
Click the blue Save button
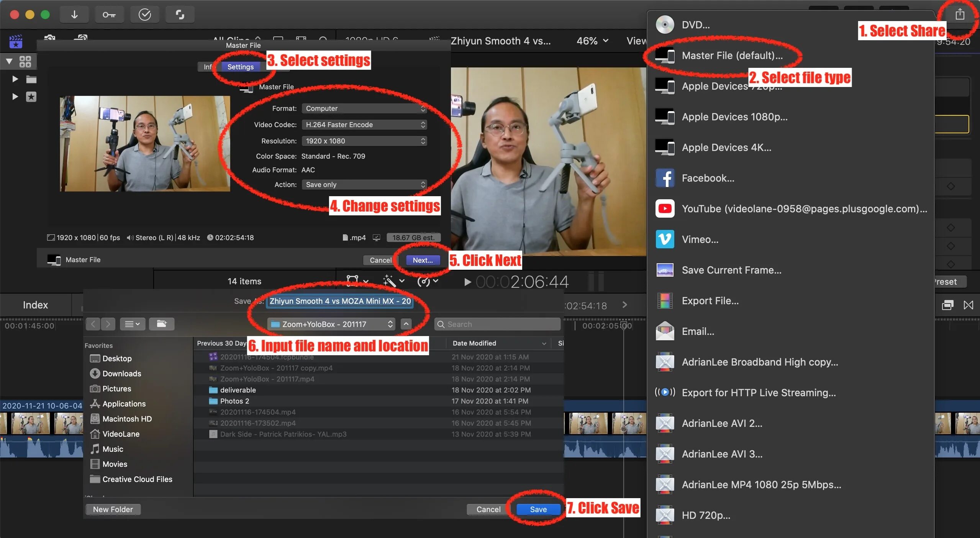coord(538,509)
